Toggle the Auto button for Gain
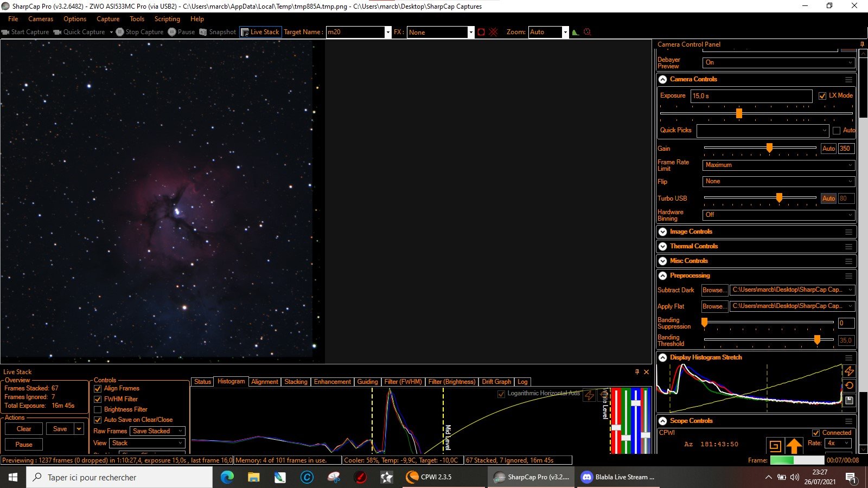Image resolution: width=868 pixels, height=488 pixels. coord(828,149)
